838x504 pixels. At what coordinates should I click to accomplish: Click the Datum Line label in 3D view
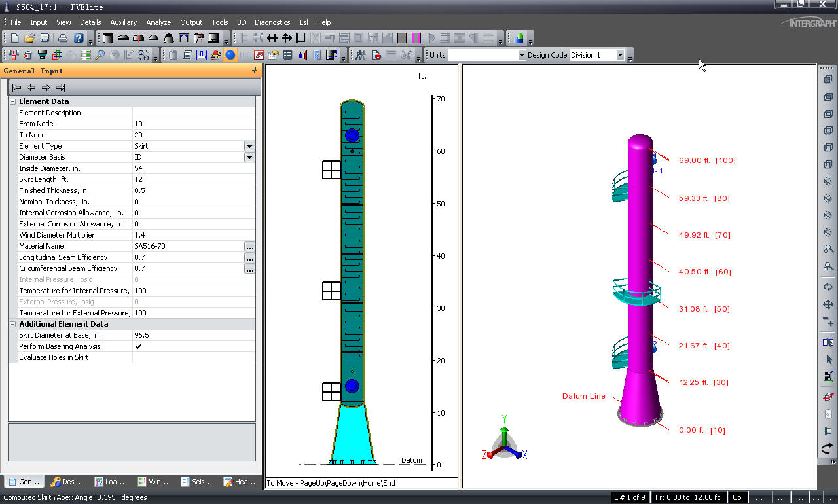tap(584, 396)
